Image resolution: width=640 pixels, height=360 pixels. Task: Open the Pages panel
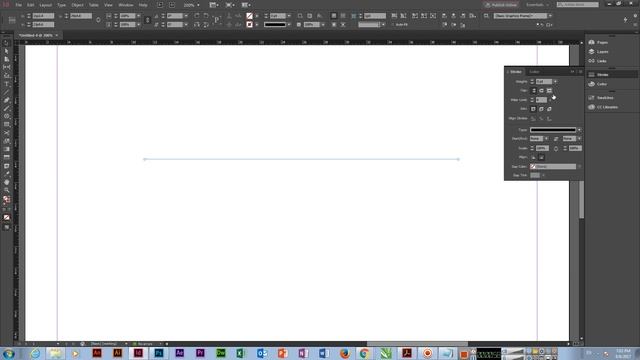click(x=598, y=42)
